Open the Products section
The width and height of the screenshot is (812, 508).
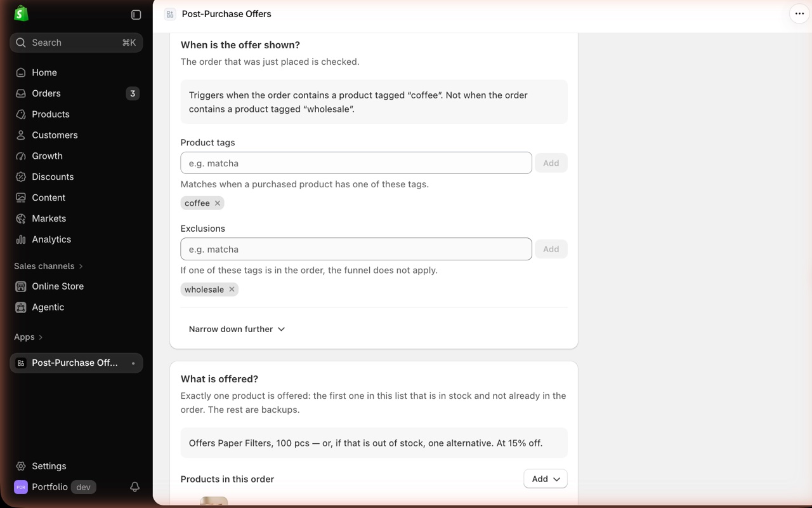tap(76, 114)
